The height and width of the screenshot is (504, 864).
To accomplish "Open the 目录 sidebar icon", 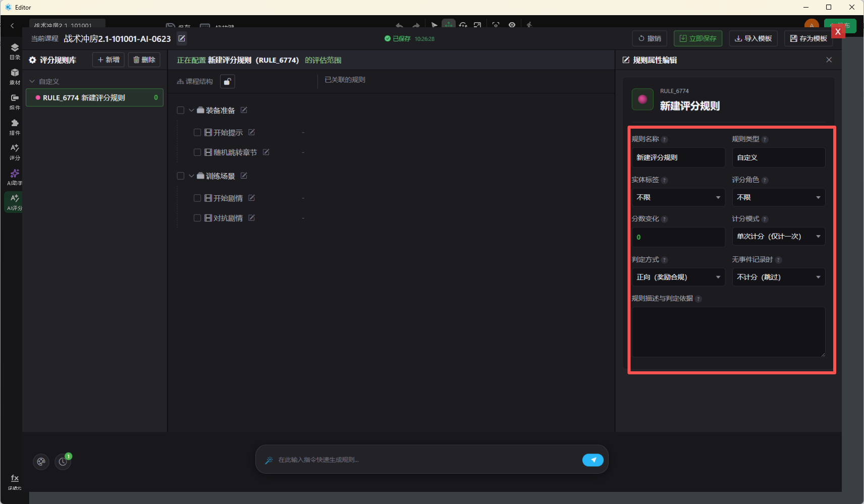I will click(x=15, y=51).
